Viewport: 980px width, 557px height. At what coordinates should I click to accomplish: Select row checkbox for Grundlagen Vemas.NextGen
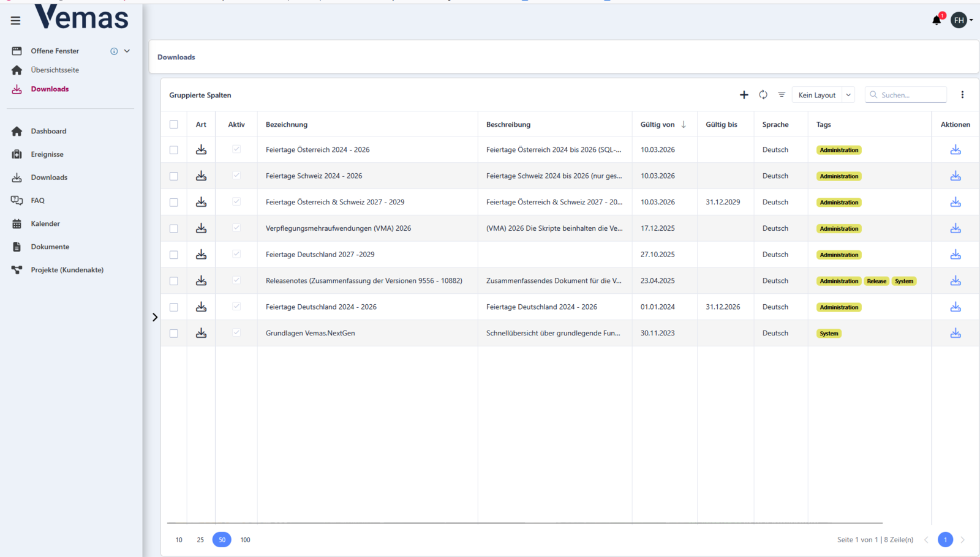point(174,334)
